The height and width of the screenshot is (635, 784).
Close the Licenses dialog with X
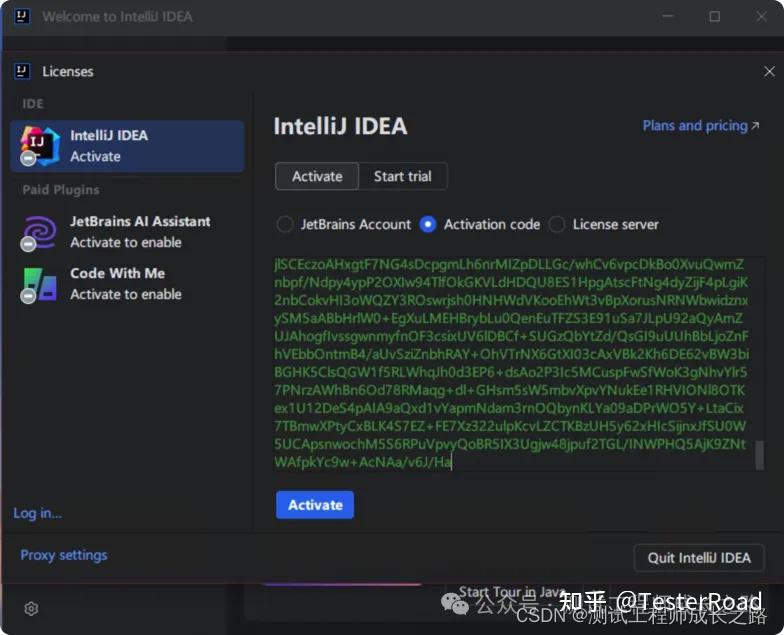tap(770, 72)
